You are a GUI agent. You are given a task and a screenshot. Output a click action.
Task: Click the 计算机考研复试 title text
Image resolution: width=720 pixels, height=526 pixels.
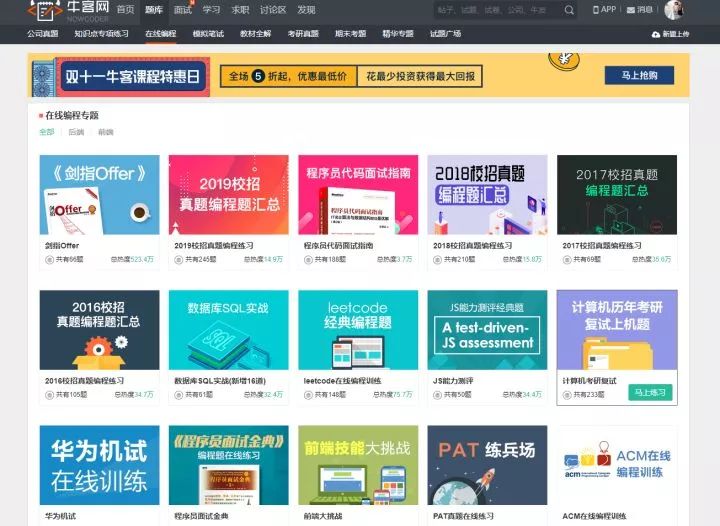click(x=589, y=381)
